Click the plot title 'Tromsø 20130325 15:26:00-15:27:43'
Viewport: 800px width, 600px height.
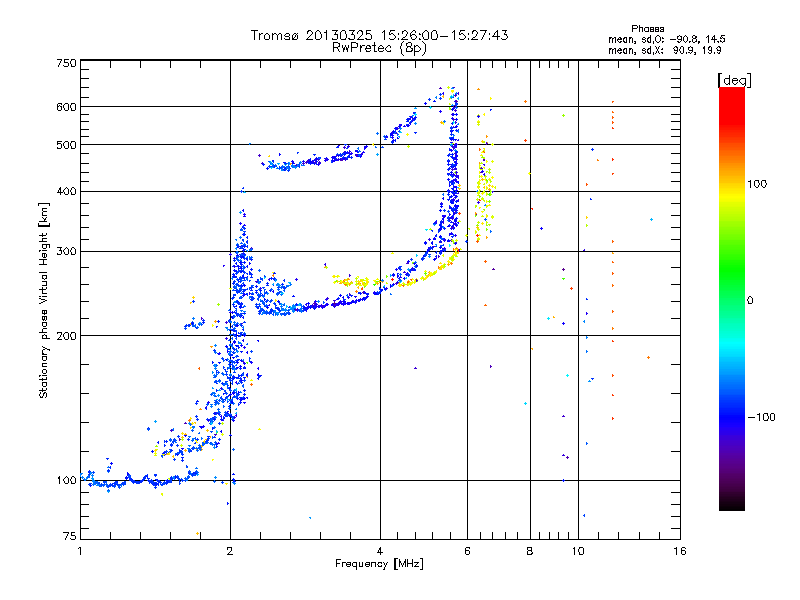pyautogui.click(x=379, y=35)
